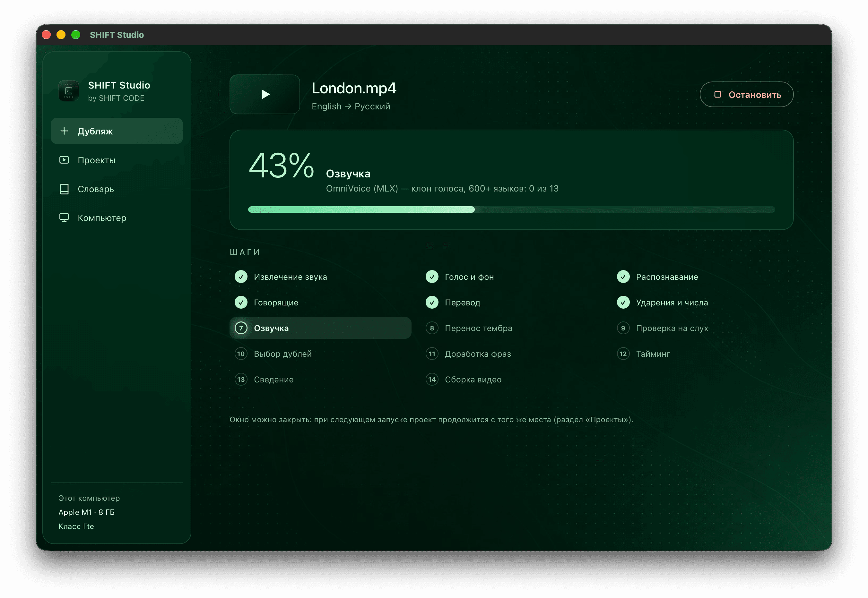Select the Проверка на слух step label
This screenshot has width=868, height=598.
(x=672, y=328)
